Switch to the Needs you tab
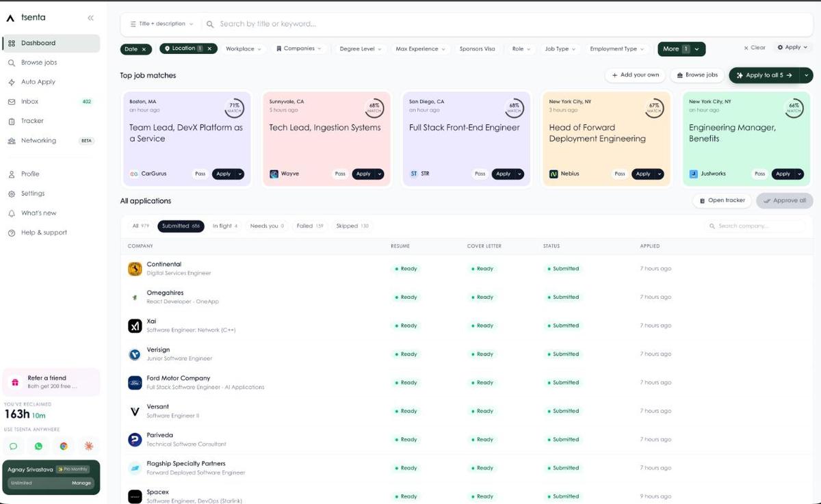This screenshot has width=821, height=504. click(267, 226)
